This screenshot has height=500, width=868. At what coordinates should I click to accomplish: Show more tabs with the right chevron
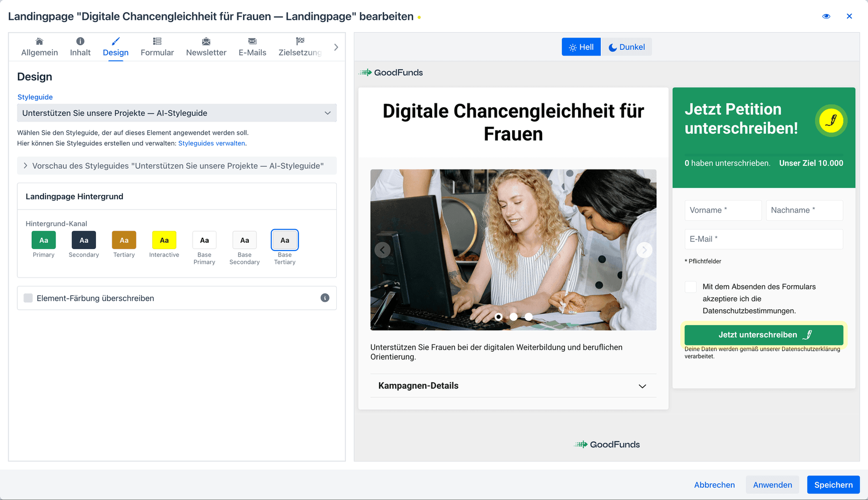pos(336,47)
